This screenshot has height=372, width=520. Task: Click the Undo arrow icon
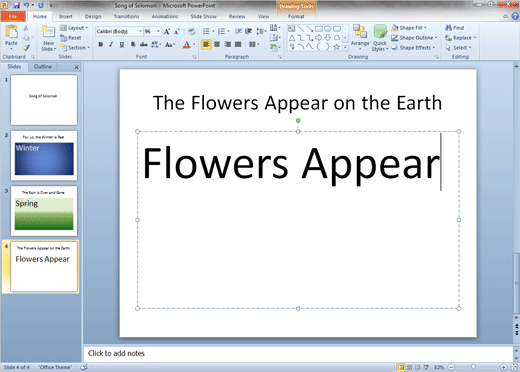pyautogui.click(x=26, y=5)
